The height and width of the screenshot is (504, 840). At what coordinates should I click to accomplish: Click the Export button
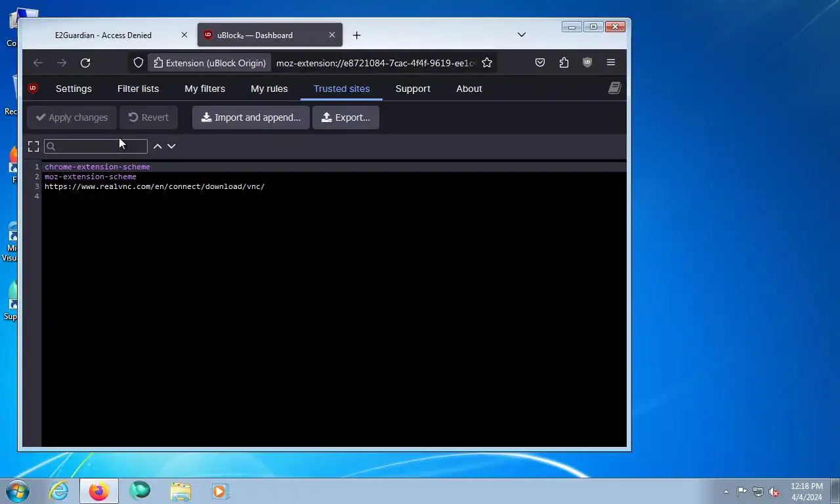coord(346,117)
